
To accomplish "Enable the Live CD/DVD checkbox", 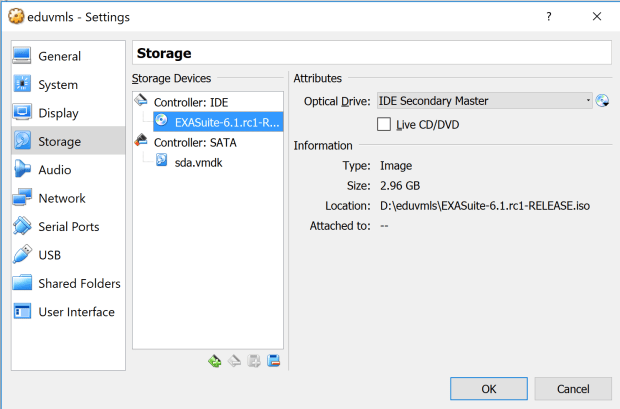I will pos(384,124).
